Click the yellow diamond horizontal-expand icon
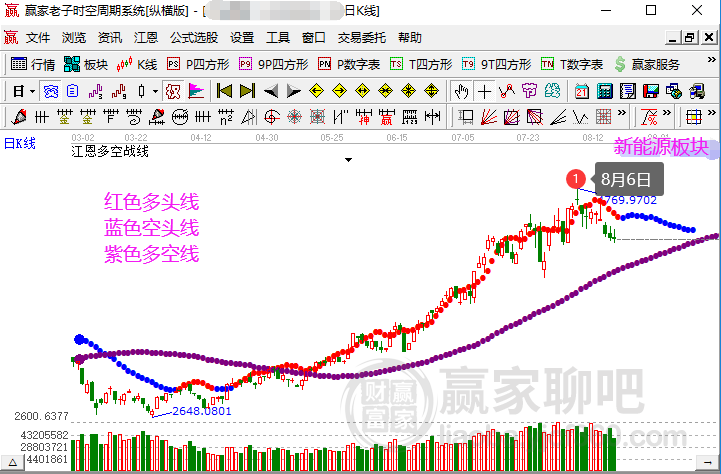The image size is (721, 474). coord(362,91)
